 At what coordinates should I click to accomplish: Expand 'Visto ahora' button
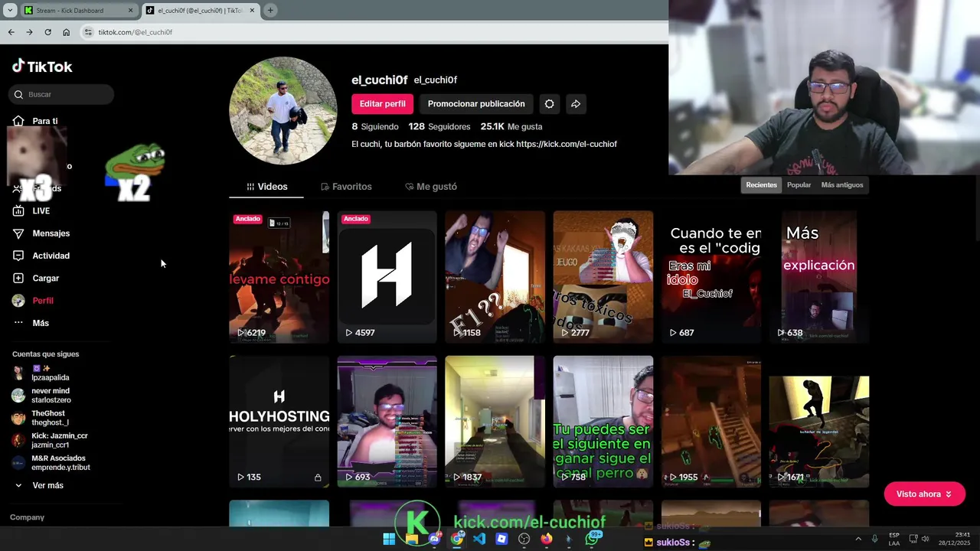point(924,494)
